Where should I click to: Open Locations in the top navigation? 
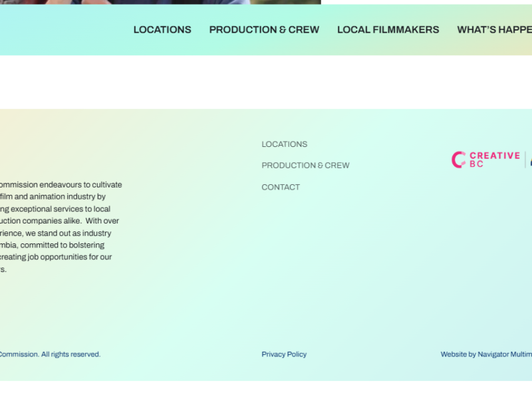[162, 30]
